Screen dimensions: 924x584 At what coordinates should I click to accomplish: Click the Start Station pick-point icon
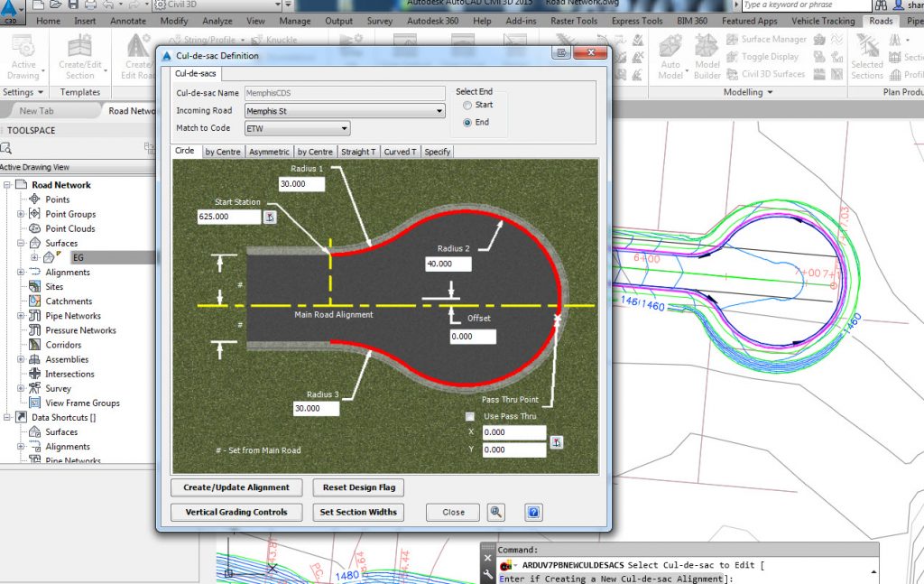(269, 217)
